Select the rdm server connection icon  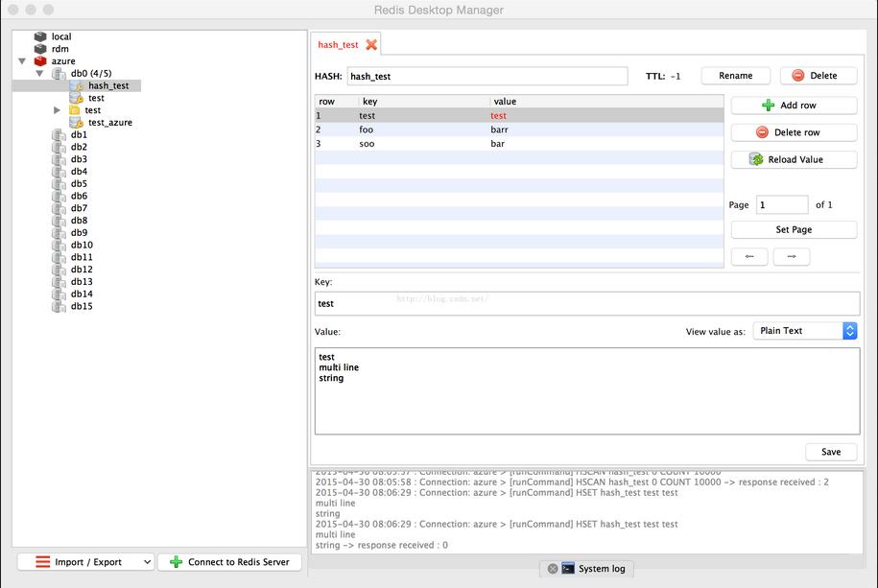click(x=40, y=49)
